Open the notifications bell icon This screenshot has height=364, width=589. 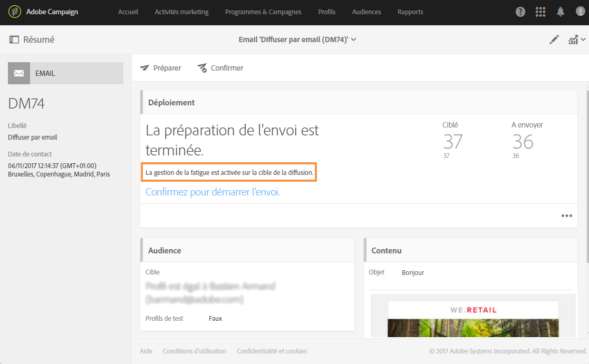click(x=561, y=12)
